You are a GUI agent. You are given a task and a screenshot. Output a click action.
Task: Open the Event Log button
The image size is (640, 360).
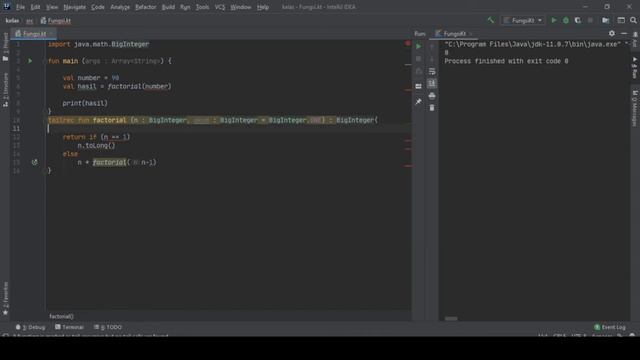(x=610, y=327)
